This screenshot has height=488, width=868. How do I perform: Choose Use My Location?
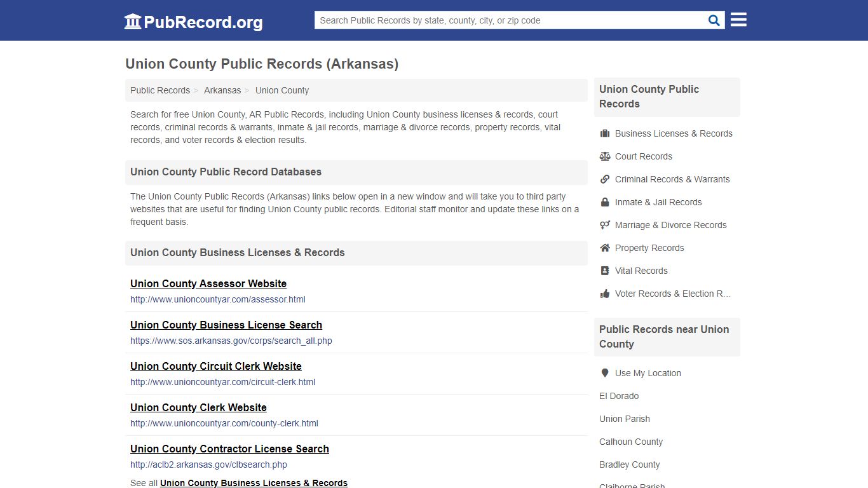click(x=648, y=373)
